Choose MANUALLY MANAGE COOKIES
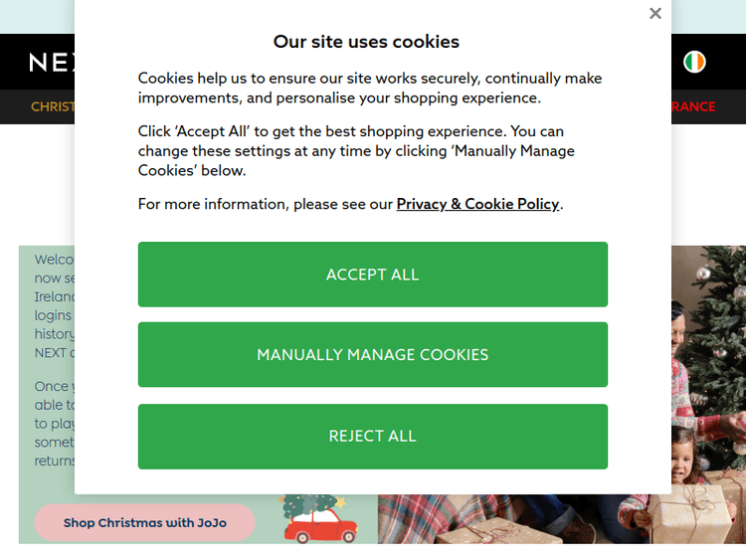The image size is (746, 560). pyautogui.click(x=372, y=354)
